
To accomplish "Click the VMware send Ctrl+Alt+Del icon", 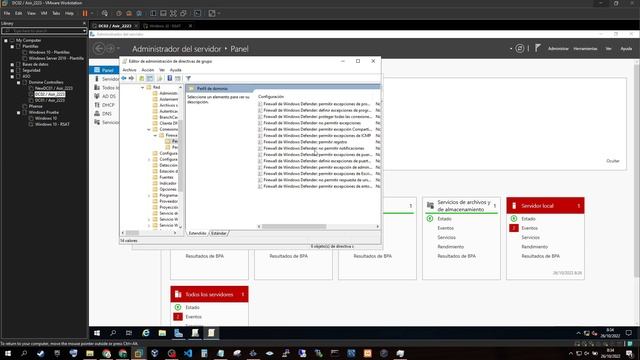I will pos(105,13).
